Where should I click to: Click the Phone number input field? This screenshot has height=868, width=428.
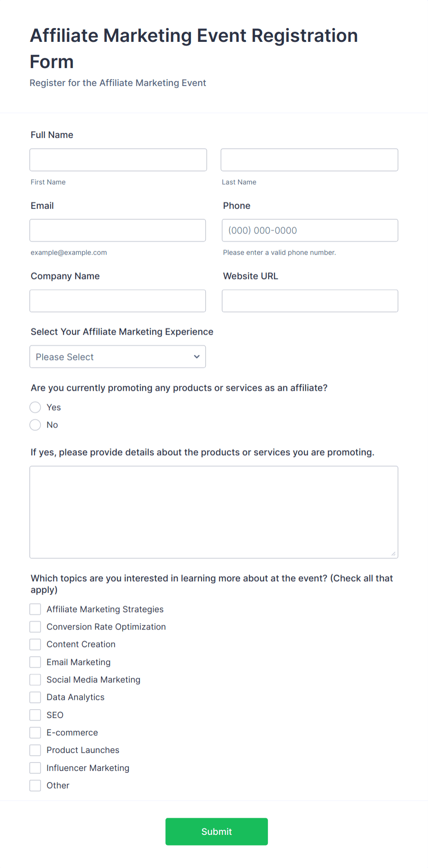309,230
